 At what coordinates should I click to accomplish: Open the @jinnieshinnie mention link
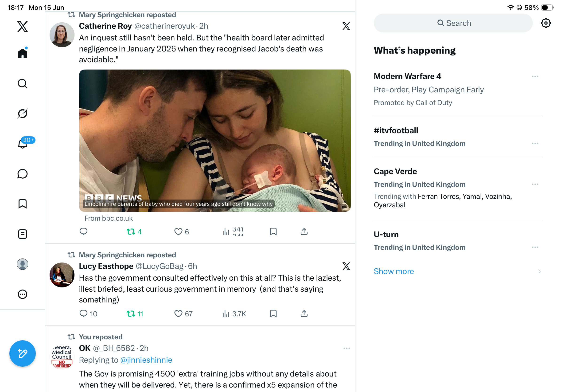(x=146, y=360)
